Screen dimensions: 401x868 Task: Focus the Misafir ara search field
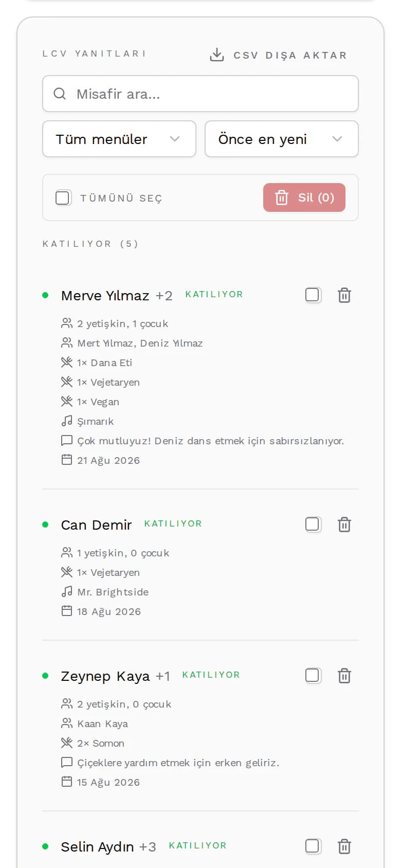200,94
